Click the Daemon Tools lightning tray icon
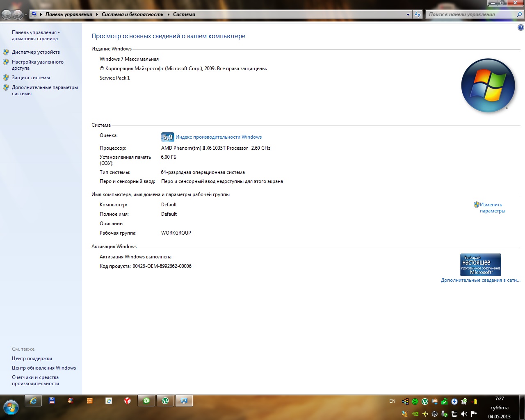Viewport: 525px width, 420px height. point(454,402)
